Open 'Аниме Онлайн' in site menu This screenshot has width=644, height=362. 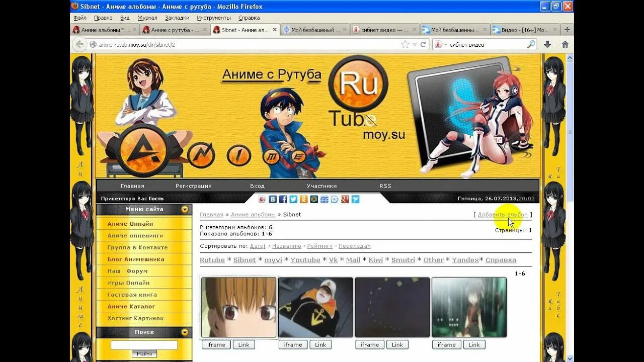[x=130, y=224]
